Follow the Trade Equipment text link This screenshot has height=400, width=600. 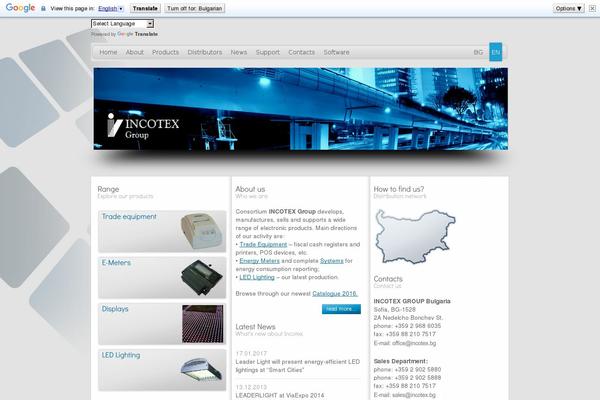pos(263,244)
